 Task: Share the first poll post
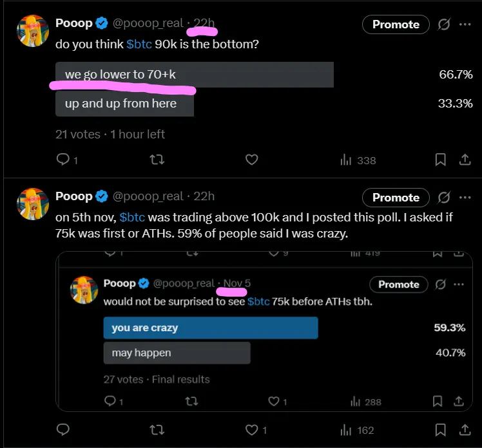(x=464, y=160)
